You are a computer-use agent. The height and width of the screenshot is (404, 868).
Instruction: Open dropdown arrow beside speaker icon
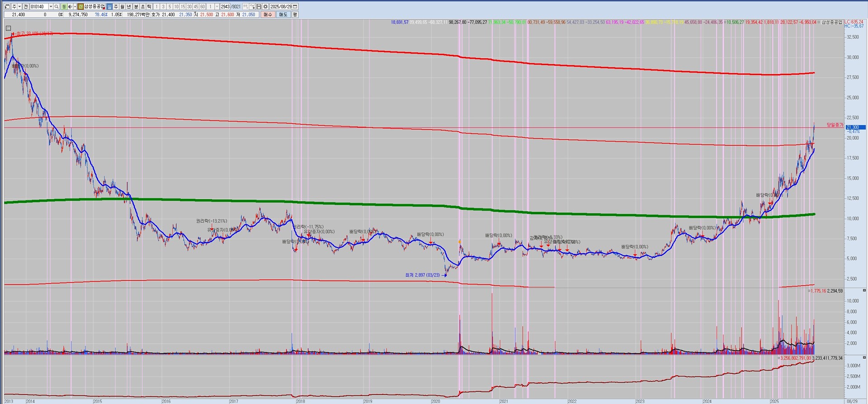[x=75, y=7]
